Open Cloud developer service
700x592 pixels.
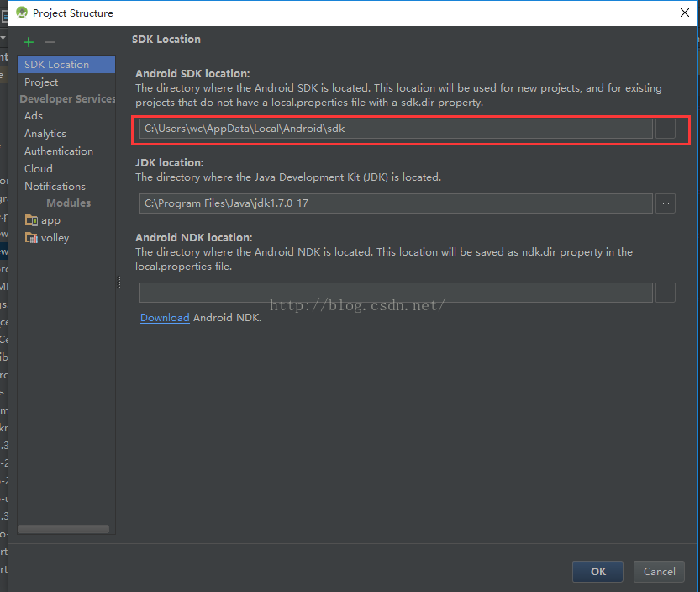point(39,168)
